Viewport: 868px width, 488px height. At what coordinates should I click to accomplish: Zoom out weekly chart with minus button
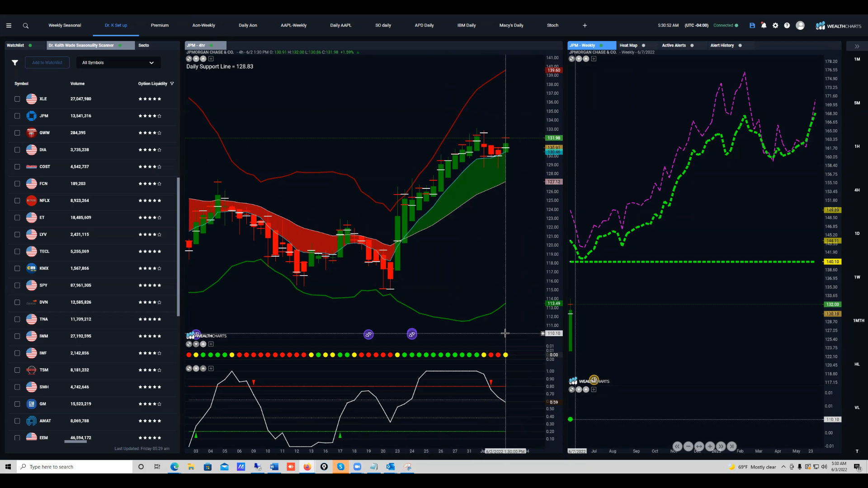click(688, 446)
